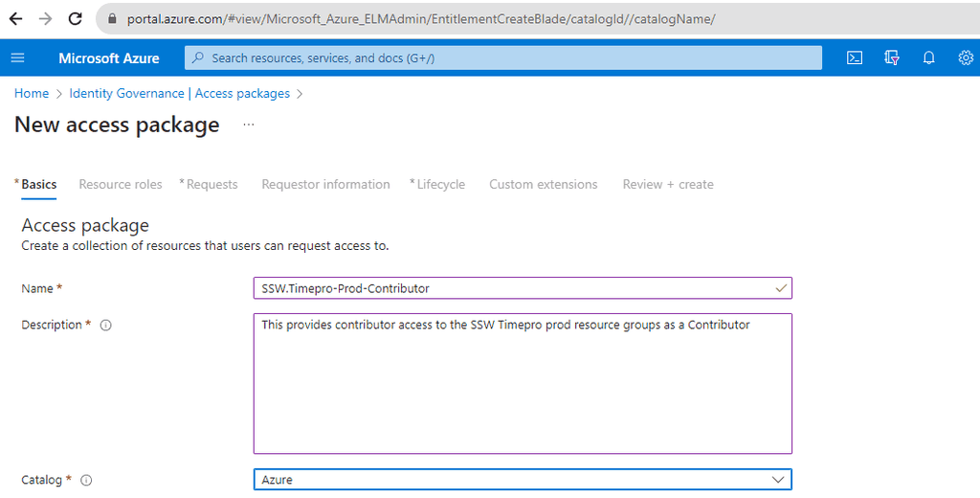Show the notifications bell panel
980x498 pixels.
click(x=928, y=58)
